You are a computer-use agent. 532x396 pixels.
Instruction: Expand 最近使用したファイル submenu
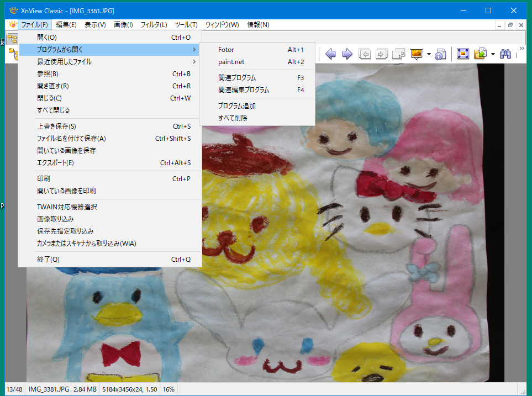point(109,62)
